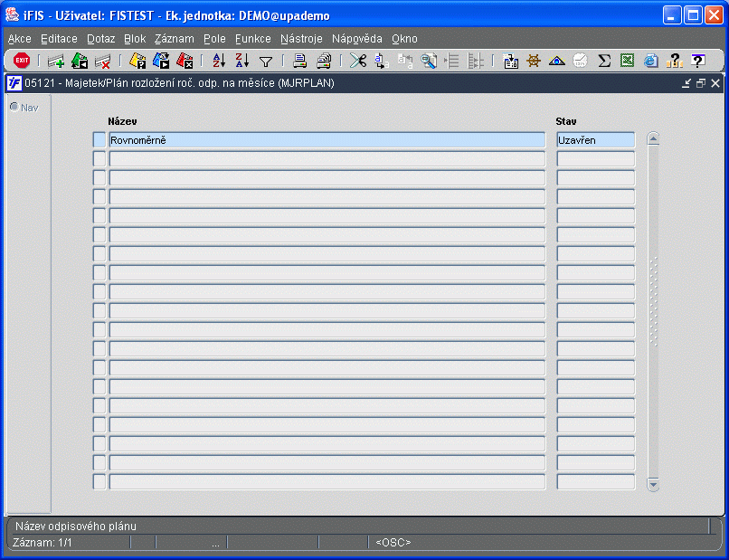Close the MJRPLAN inner form window
The image size is (729, 560).
pyautogui.click(x=715, y=83)
